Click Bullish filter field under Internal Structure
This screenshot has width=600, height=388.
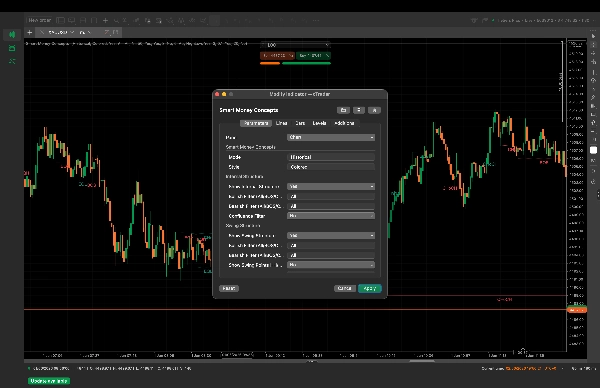click(331, 197)
